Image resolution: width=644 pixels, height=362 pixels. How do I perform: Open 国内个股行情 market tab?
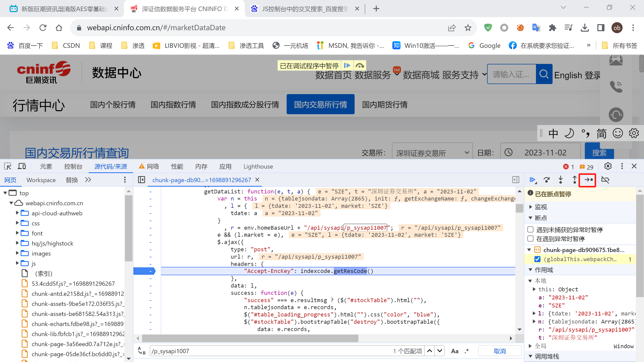tap(113, 104)
